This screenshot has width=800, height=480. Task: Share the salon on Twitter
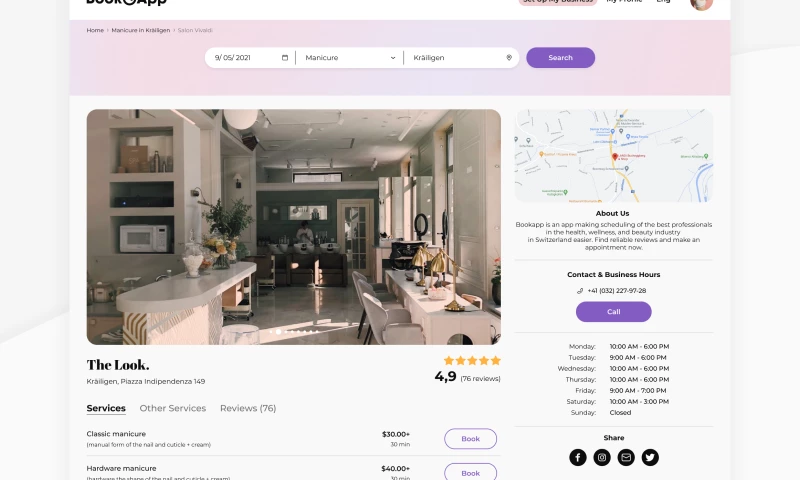[x=650, y=457]
